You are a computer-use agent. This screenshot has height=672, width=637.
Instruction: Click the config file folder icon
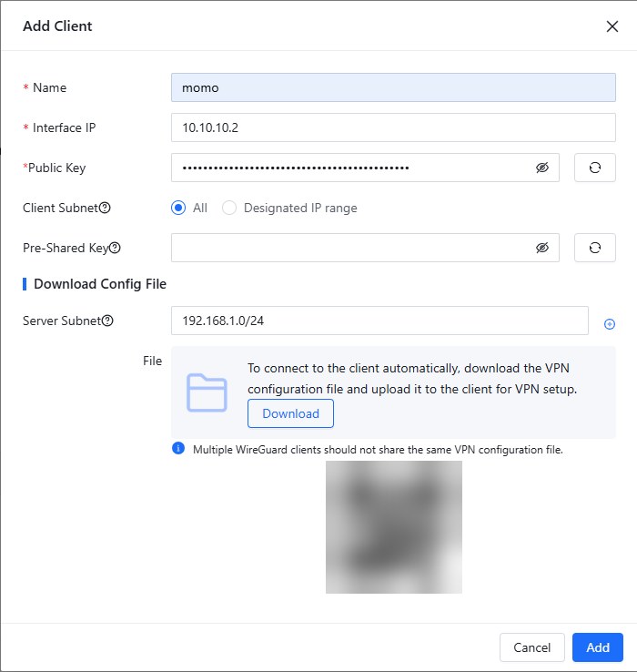click(x=207, y=392)
